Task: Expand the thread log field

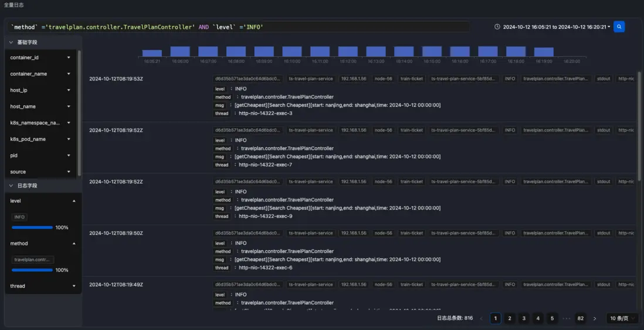Action: pyautogui.click(x=74, y=286)
